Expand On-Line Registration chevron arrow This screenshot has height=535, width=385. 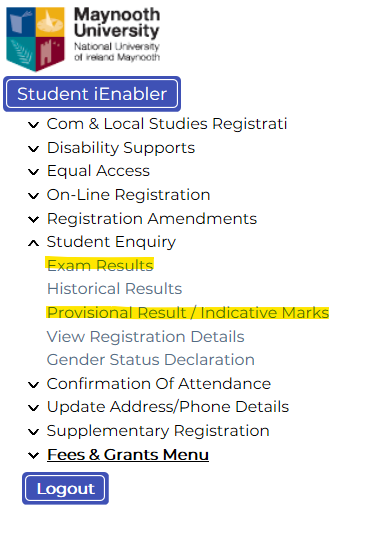[x=33, y=196]
